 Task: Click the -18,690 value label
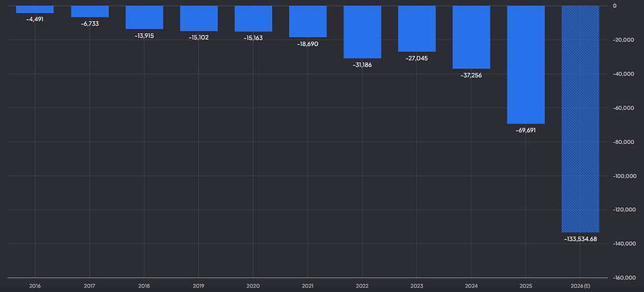tap(308, 43)
